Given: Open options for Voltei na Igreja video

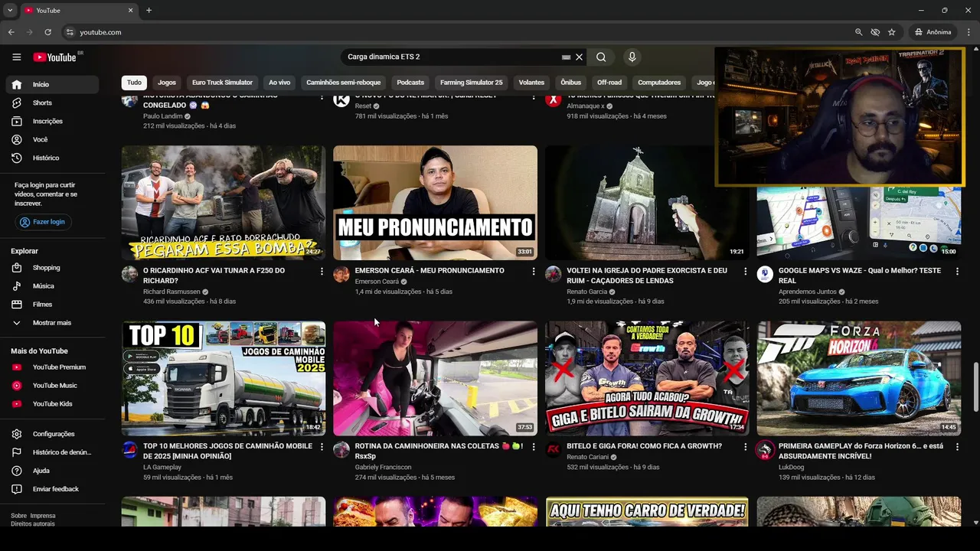Looking at the screenshot, I should click(x=745, y=272).
